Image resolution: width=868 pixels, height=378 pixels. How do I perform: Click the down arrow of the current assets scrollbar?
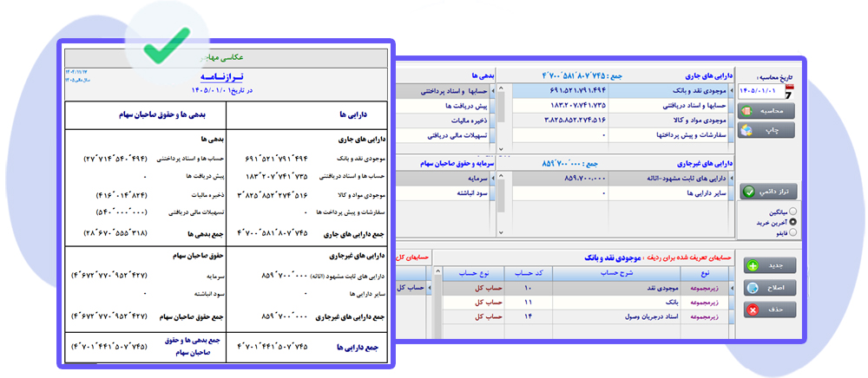pos(501,148)
